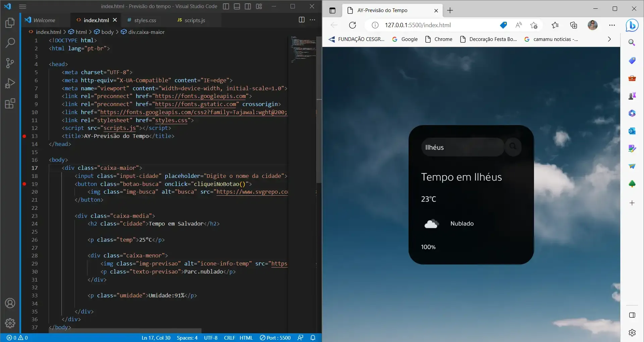
Task: Toggle the primary side bar layout
Action: pyautogui.click(x=226, y=6)
